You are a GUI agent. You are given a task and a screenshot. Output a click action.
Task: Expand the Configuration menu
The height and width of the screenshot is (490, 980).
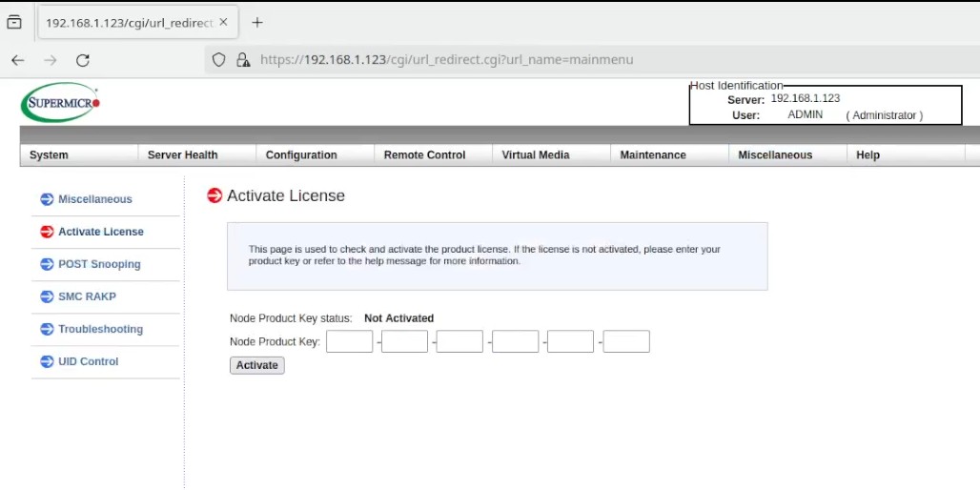click(301, 155)
